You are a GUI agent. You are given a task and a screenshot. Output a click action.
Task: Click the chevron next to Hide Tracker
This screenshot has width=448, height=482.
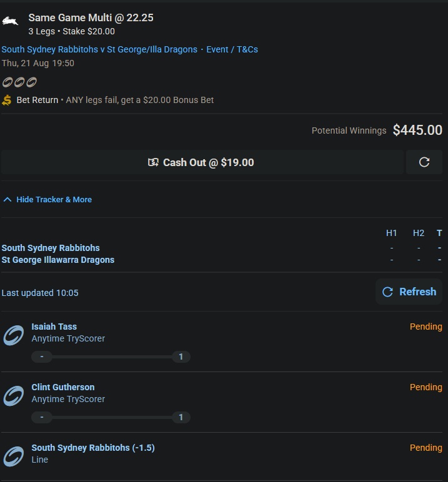(x=7, y=200)
